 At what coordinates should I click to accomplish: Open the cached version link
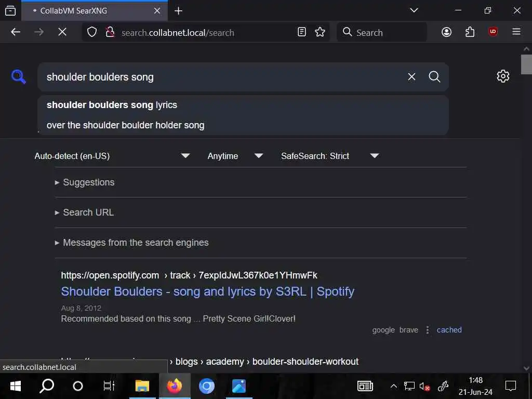tap(449, 330)
